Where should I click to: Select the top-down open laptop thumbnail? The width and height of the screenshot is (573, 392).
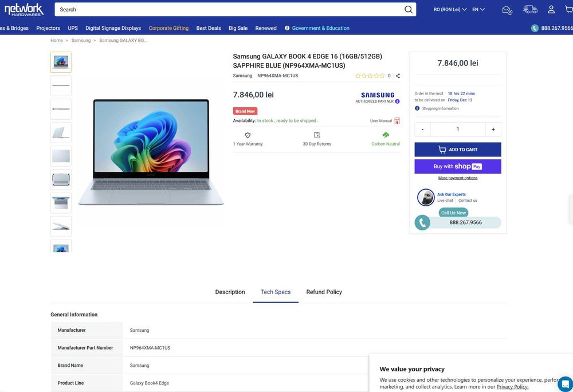tap(61, 203)
